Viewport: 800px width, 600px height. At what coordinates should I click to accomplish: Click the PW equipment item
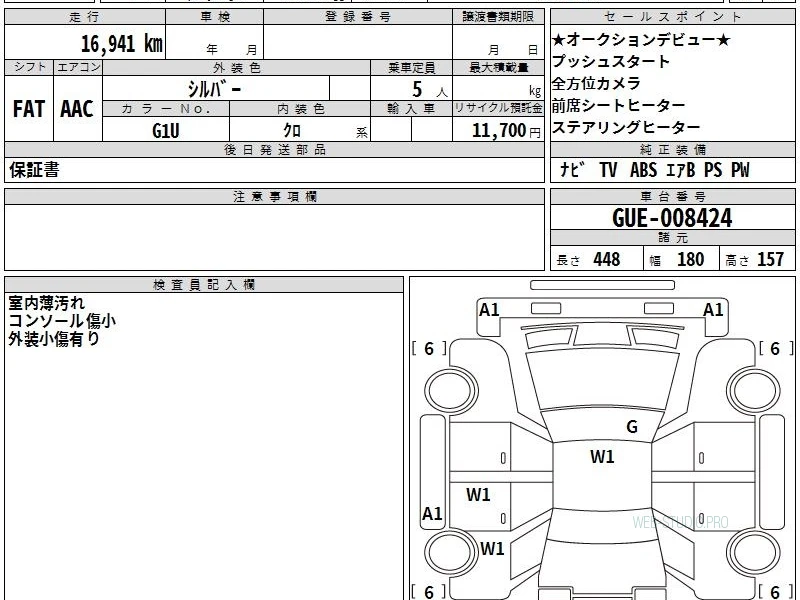pos(740,169)
